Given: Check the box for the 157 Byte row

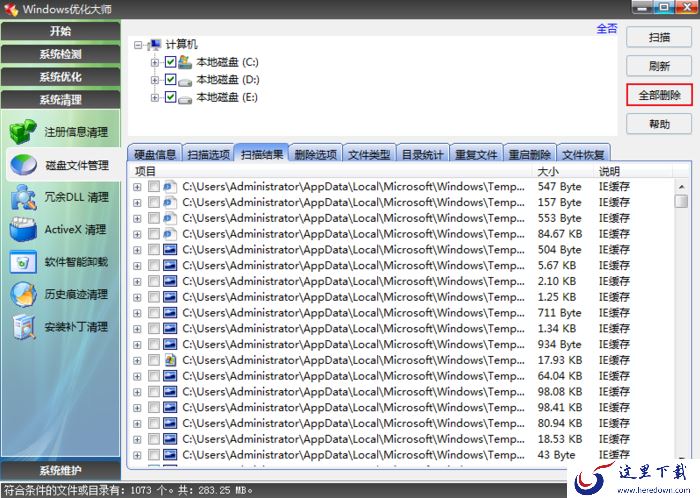Looking at the screenshot, I should click(154, 202).
